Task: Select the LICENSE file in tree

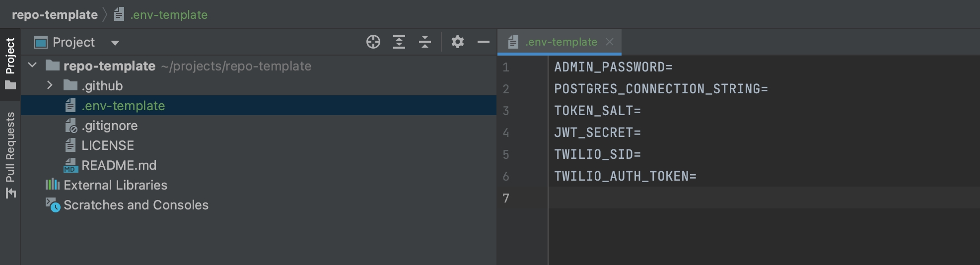Action: point(107,145)
